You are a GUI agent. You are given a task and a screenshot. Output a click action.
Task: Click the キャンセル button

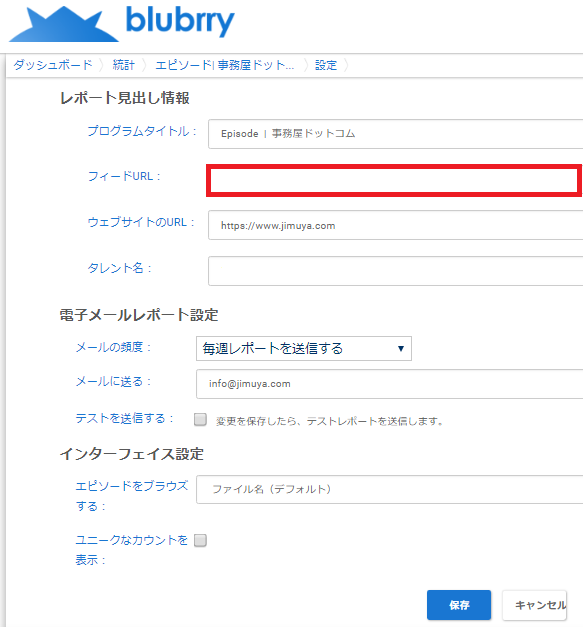click(x=535, y=605)
